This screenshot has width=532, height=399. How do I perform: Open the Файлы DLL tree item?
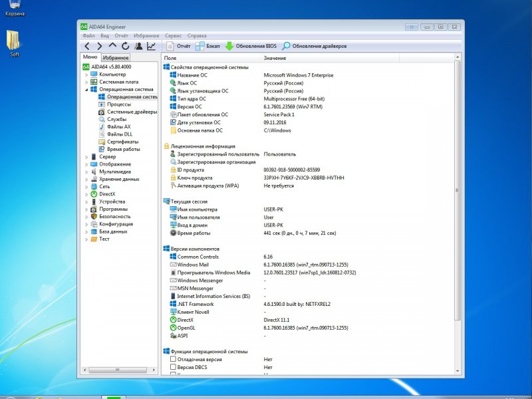click(x=116, y=134)
